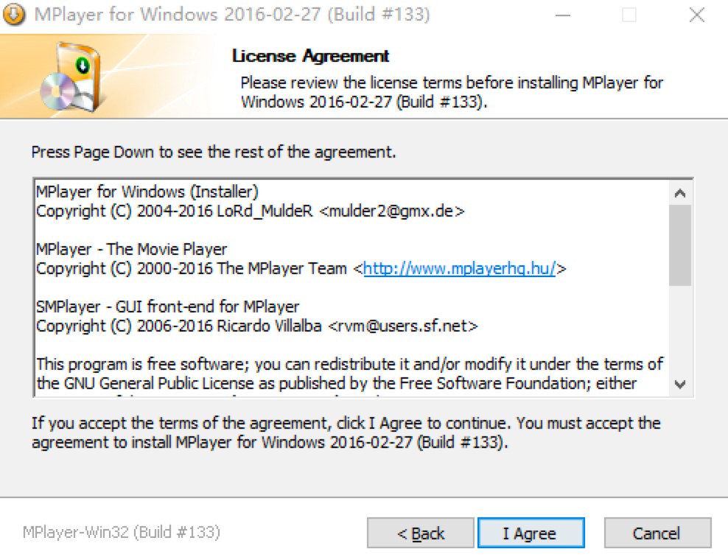Click the Cancel button

click(657, 533)
